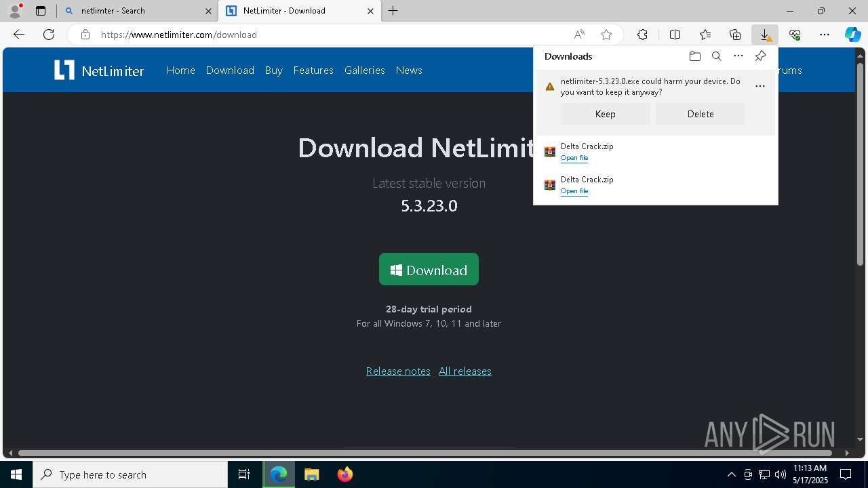Open file for first Delta Crack.zip
Viewport: 868px width, 488px height.
[x=574, y=158]
